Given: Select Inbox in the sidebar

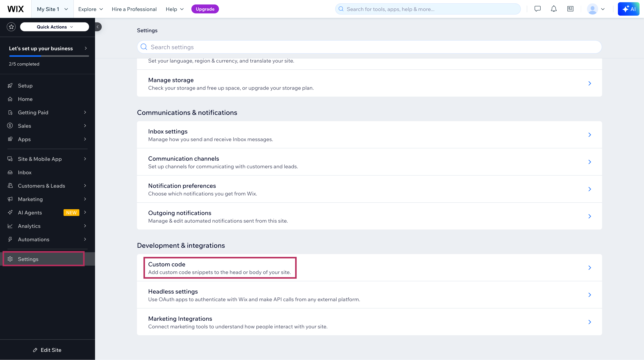Looking at the screenshot, I should pyautogui.click(x=25, y=172).
